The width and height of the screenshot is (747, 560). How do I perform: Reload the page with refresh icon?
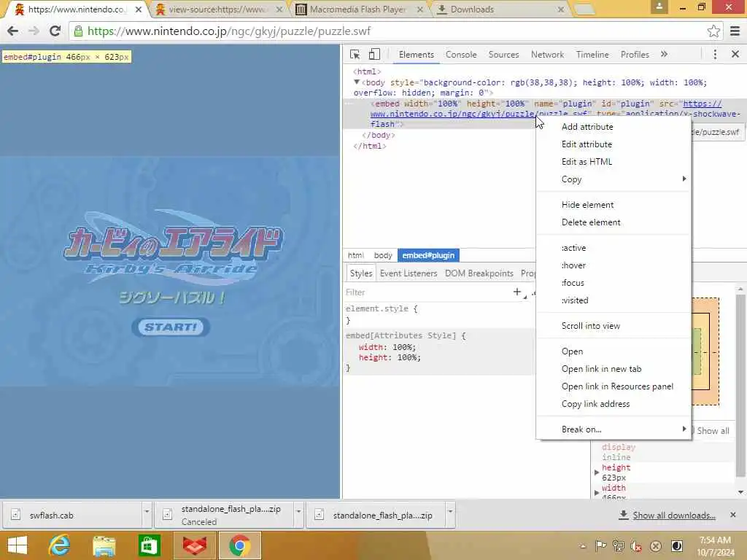[55, 31]
